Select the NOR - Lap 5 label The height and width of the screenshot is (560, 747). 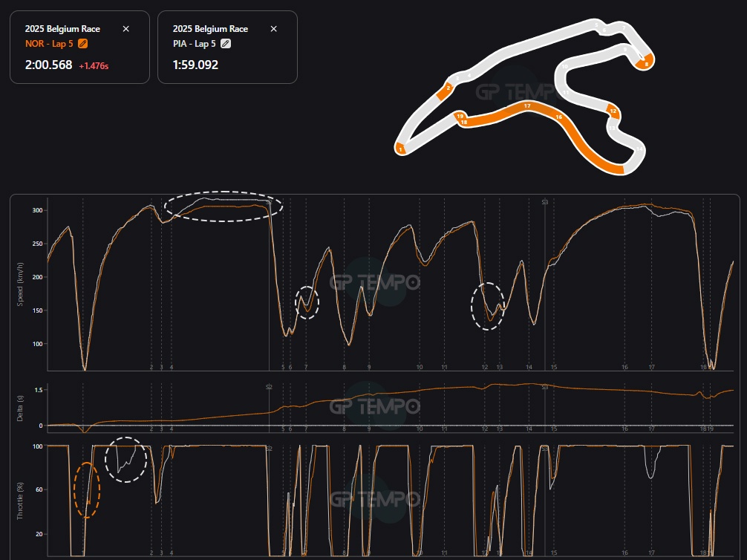tap(49, 44)
